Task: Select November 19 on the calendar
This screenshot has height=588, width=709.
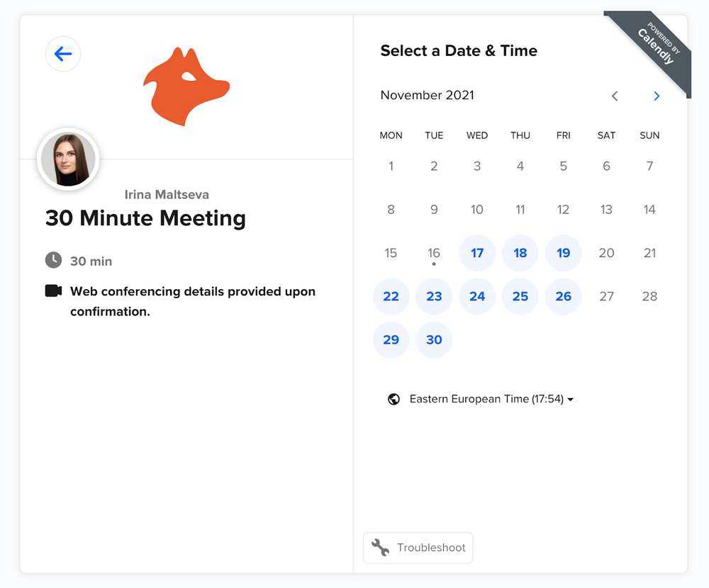Action: coord(563,253)
